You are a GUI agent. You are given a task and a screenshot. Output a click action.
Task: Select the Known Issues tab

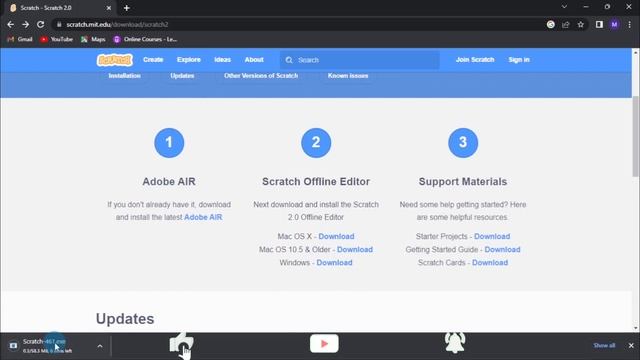[x=348, y=76]
